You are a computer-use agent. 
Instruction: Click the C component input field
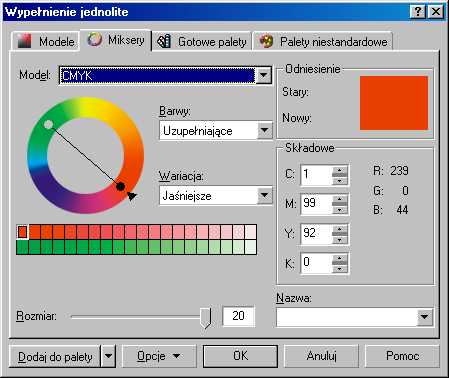(x=316, y=175)
